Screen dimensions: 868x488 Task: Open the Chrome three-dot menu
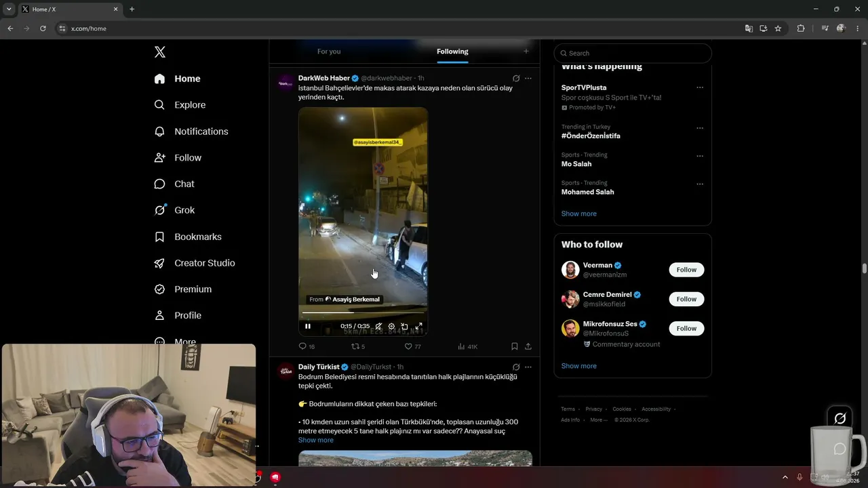tap(858, 28)
